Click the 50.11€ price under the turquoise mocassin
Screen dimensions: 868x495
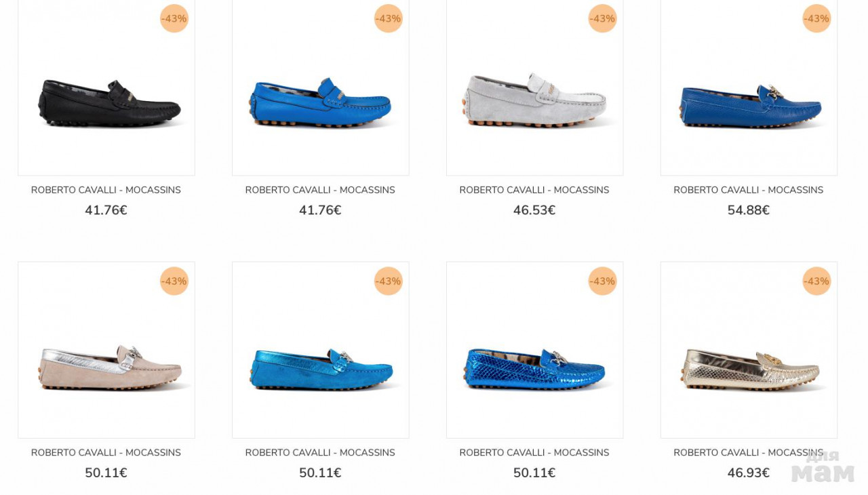pyautogui.click(x=320, y=473)
